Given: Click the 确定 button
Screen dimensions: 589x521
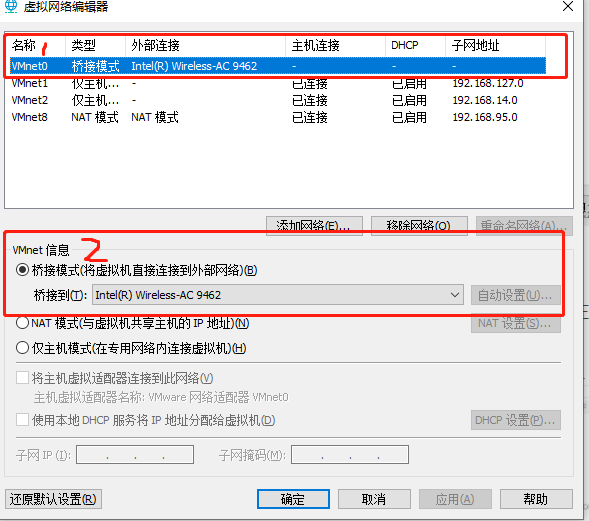Looking at the screenshot, I should pos(293,499).
